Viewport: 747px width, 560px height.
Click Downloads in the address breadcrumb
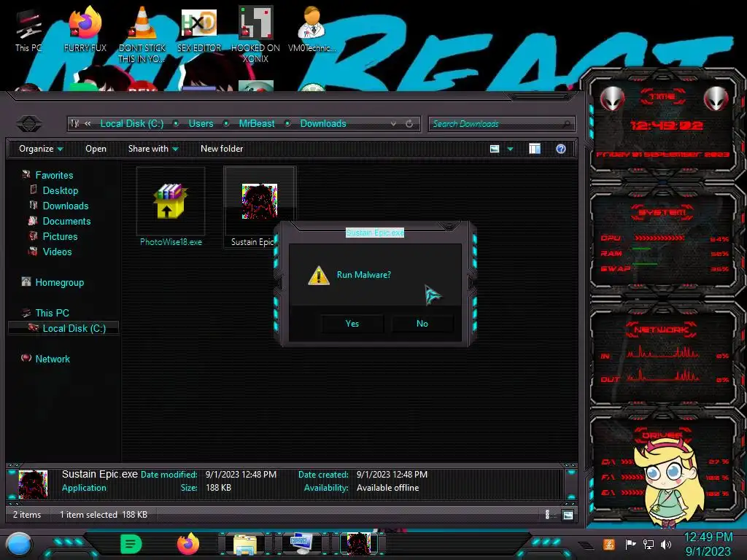pyautogui.click(x=323, y=124)
